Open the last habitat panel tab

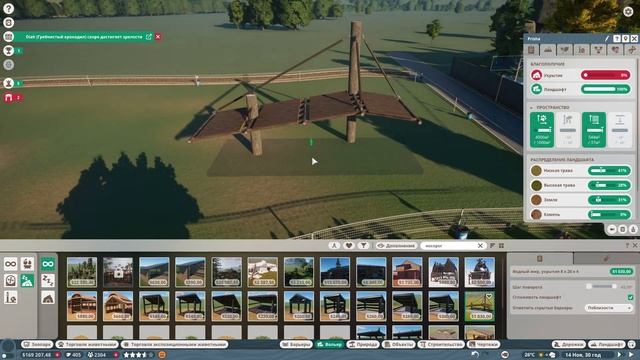tap(631, 50)
